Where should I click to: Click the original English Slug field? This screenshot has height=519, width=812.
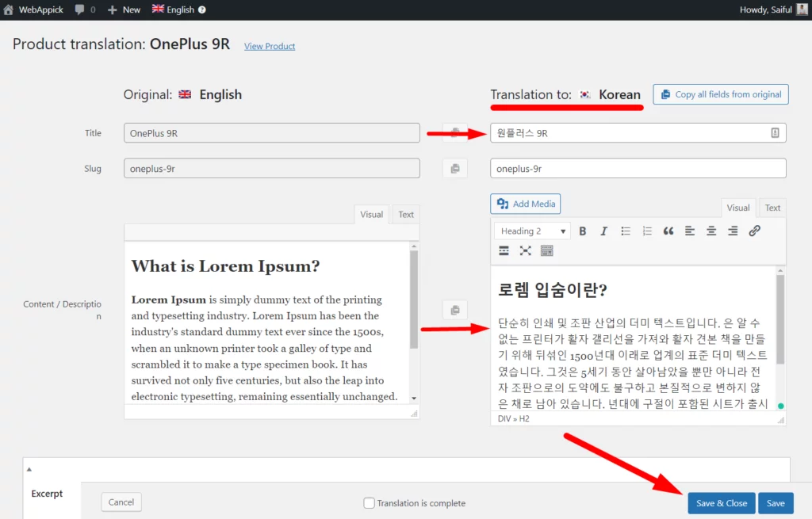(x=272, y=168)
